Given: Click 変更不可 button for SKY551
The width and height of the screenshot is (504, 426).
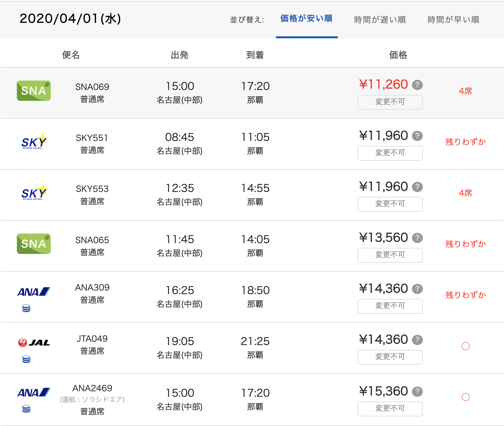Looking at the screenshot, I should (x=390, y=153).
